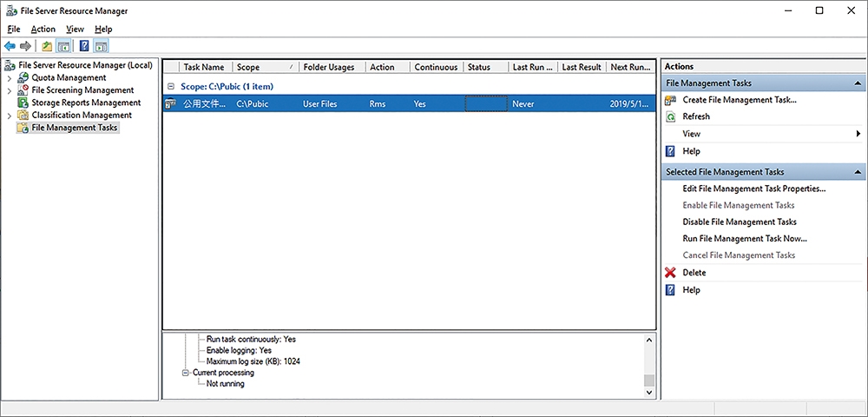
Task: Click Create File Management Task... action
Action: point(740,100)
